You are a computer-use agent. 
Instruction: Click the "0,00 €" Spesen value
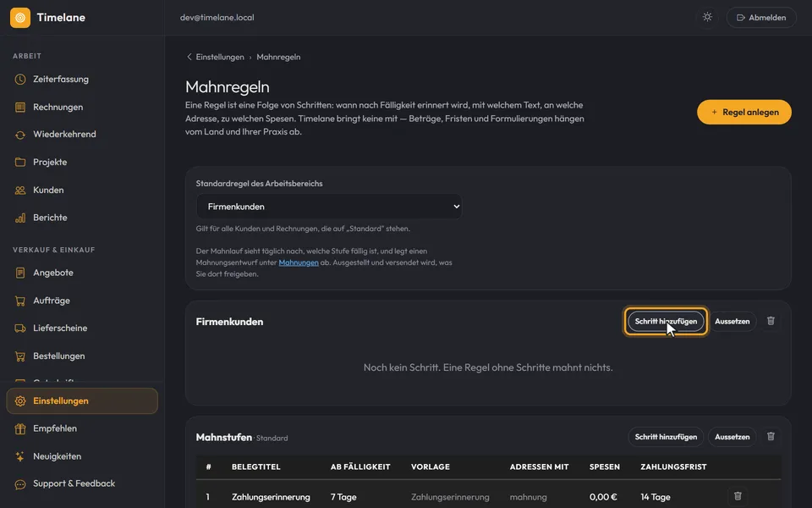coord(603,497)
